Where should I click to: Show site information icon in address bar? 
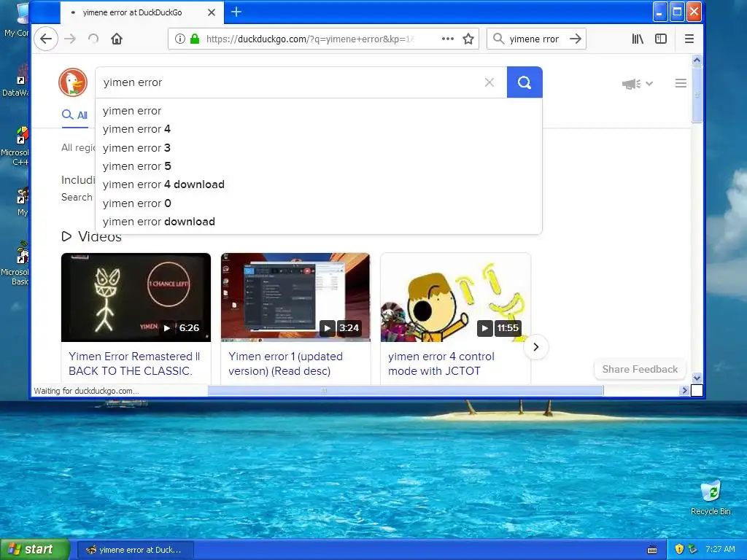point(179,39)
